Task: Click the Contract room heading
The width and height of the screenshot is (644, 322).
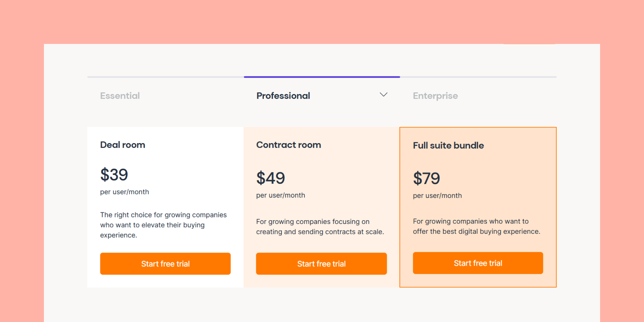Action: 288,145
